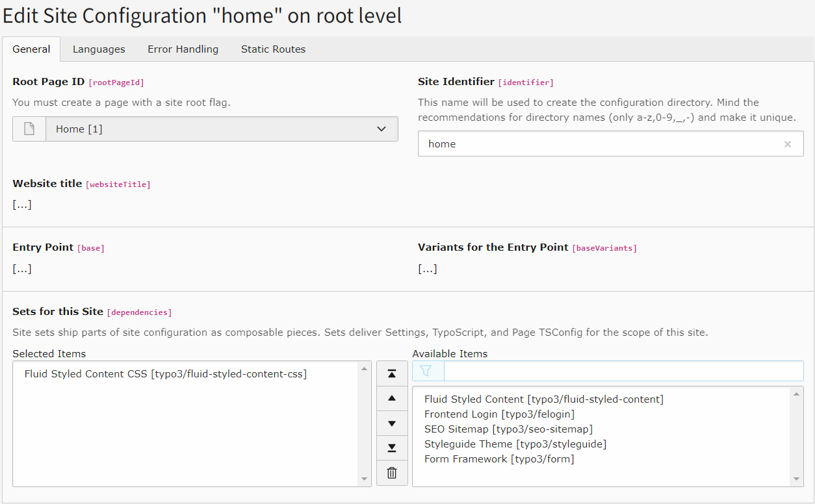Move selected item down one position
815x504 pixels.
[x=392, y=423]
